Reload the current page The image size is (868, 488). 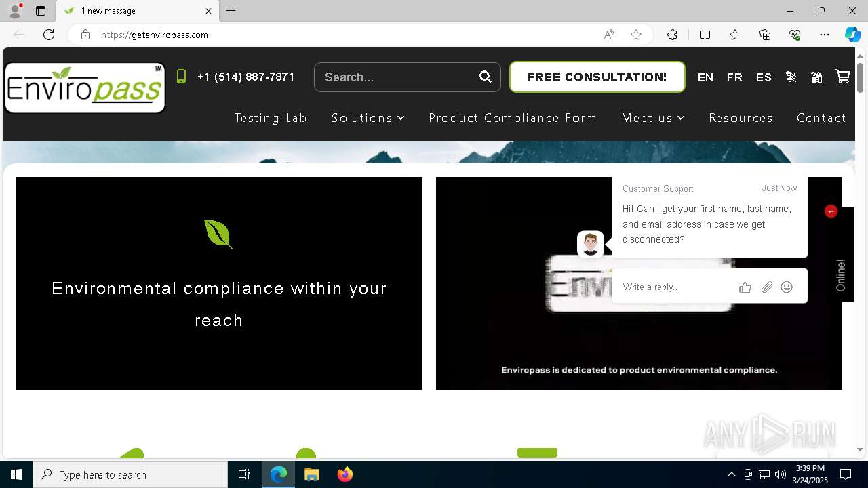pyautogui.click(x=49, y=35)
